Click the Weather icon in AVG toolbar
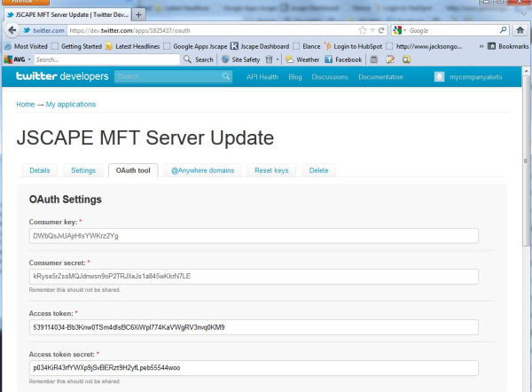This screenshot has height=392, width=532. point(290,59)
